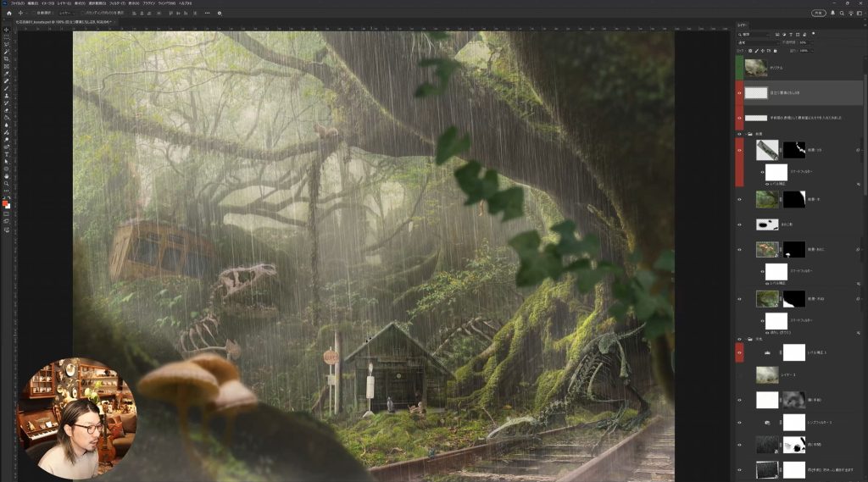Show the hidden topmost green-labeled layer
Viewport: 868px width, 482px height.
[x=739, y=68]
